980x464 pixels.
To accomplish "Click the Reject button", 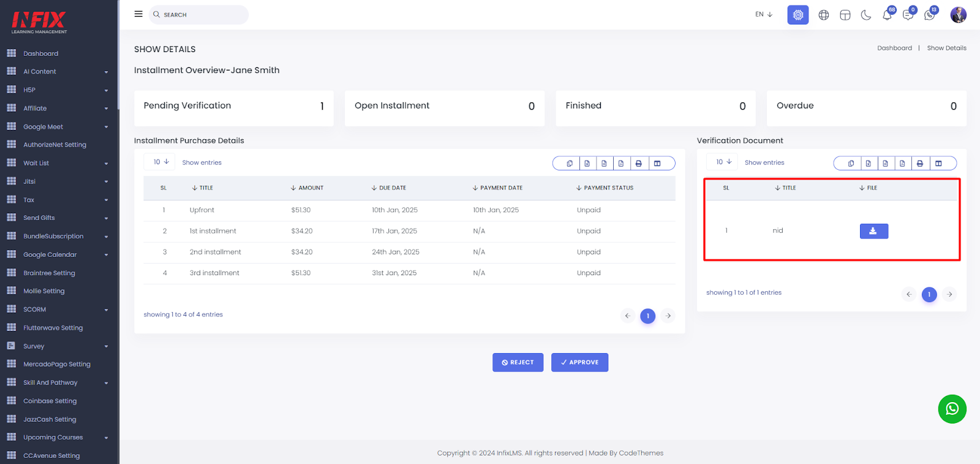I will point(518,362).
